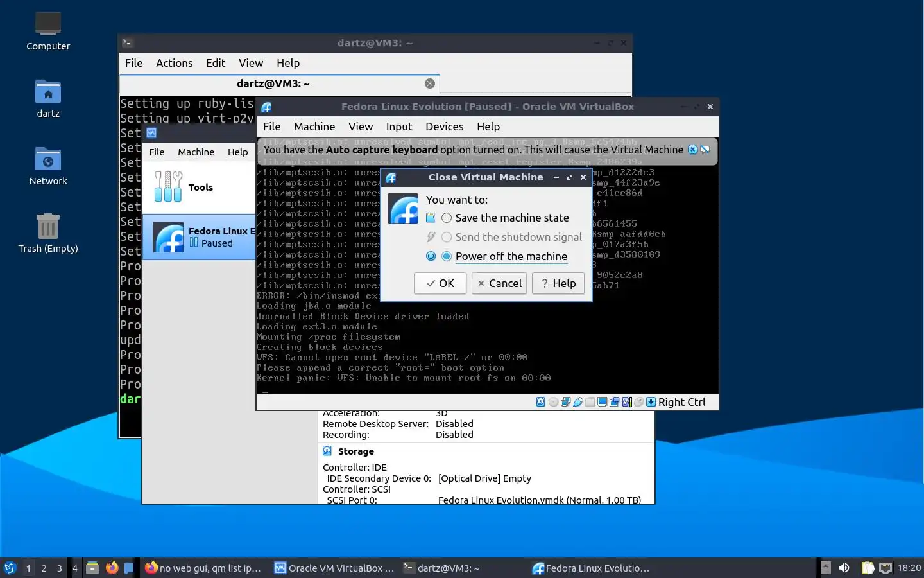Open the Computer desktop icon
Viewport: 924px width, 578px height.
coord(48,31)
